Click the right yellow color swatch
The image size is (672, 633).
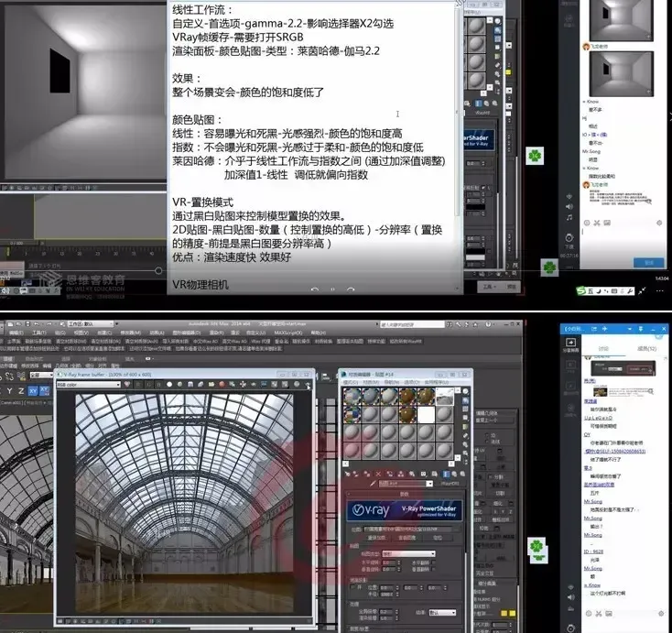pyautogui.click(x=513, y=614)
